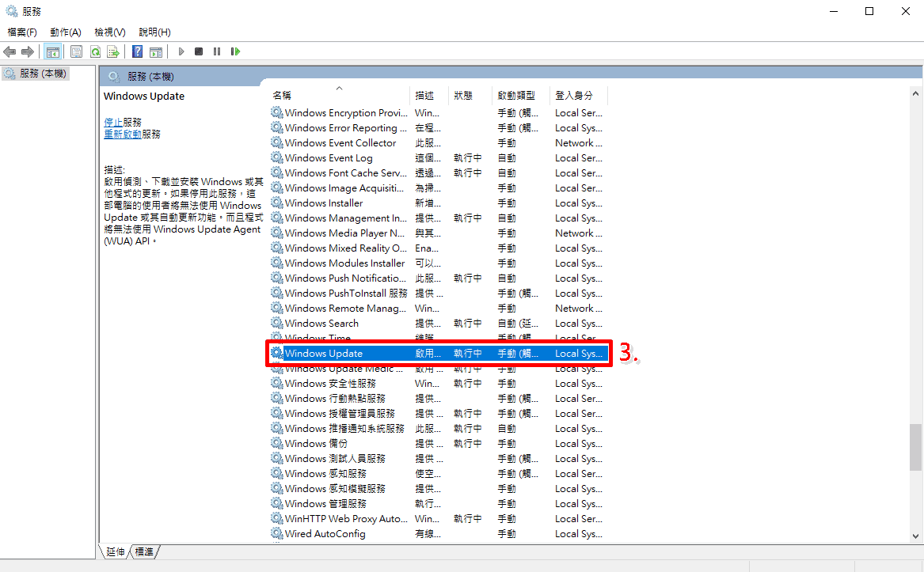This screenshot has width=924, height=572.
Task: Click the Forward arrow toolbar icon
Action: pyautogui.click(x=28, y=52)
